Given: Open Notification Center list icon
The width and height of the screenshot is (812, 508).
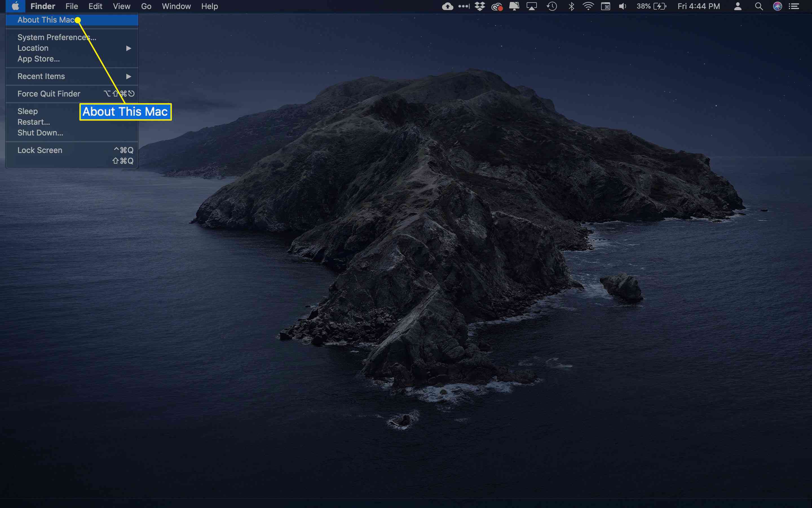Looking at the screenshot, I should coord(794,6).
